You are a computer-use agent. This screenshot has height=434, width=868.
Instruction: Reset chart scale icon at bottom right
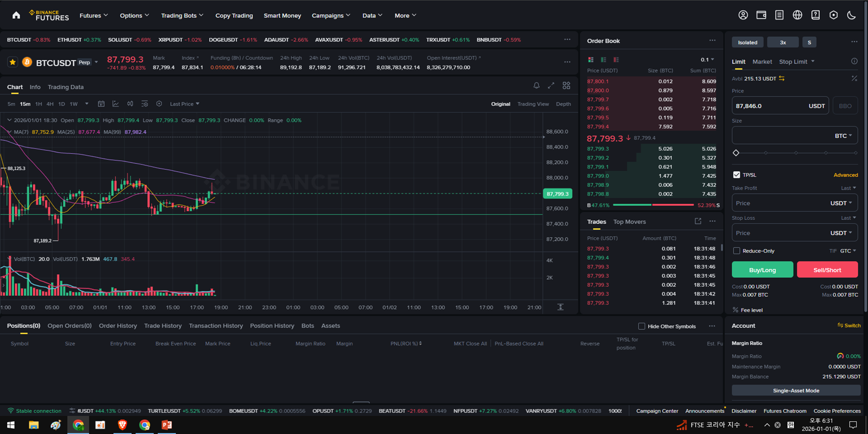(561, 307)
